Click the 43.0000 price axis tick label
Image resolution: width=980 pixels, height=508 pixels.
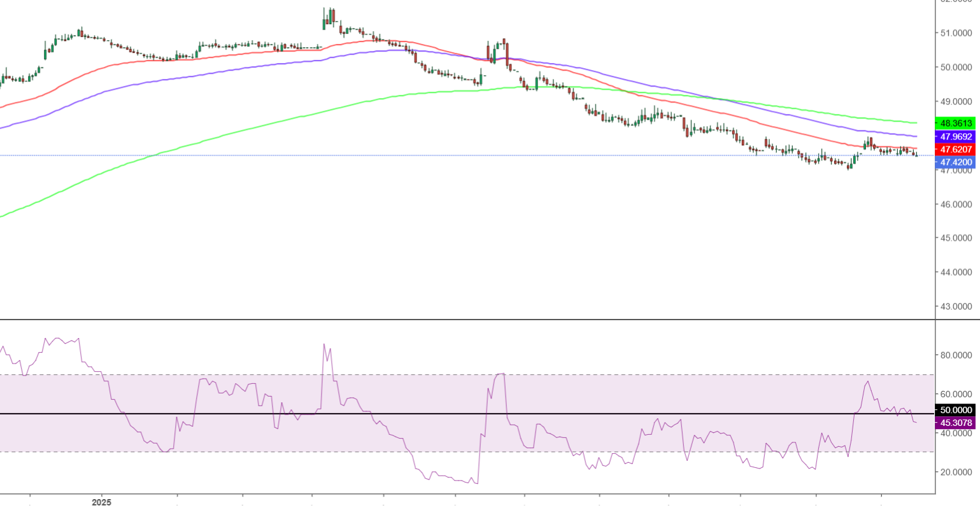956,307
